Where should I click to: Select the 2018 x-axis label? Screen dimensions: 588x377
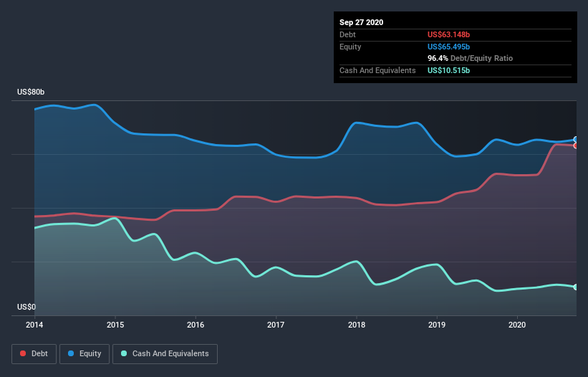pos(356,325)
